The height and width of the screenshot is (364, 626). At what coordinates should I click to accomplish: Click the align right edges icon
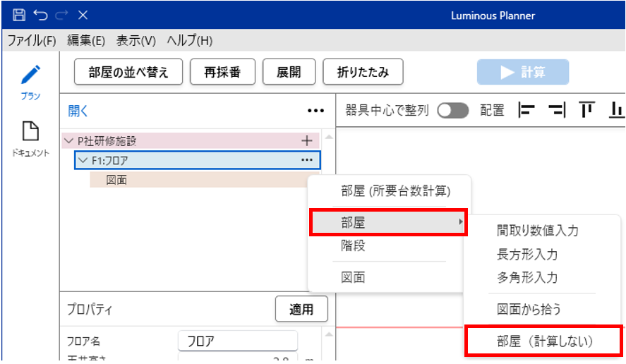557,110
